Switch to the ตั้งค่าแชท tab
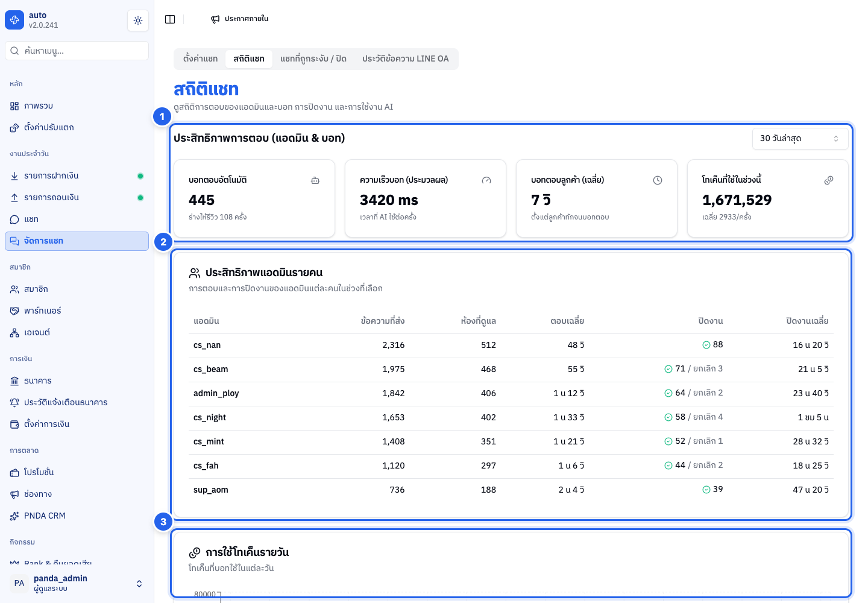868x603 pixels. pos(200,58)
